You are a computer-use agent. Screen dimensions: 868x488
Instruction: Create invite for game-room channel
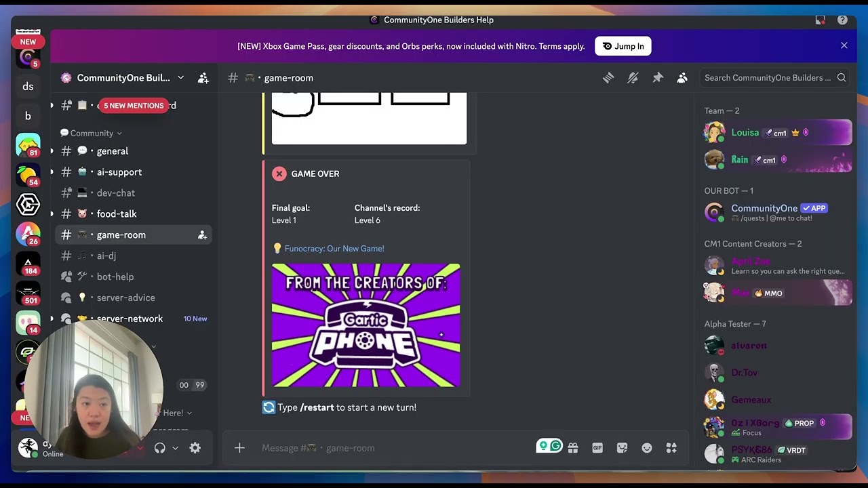(202, 235)
